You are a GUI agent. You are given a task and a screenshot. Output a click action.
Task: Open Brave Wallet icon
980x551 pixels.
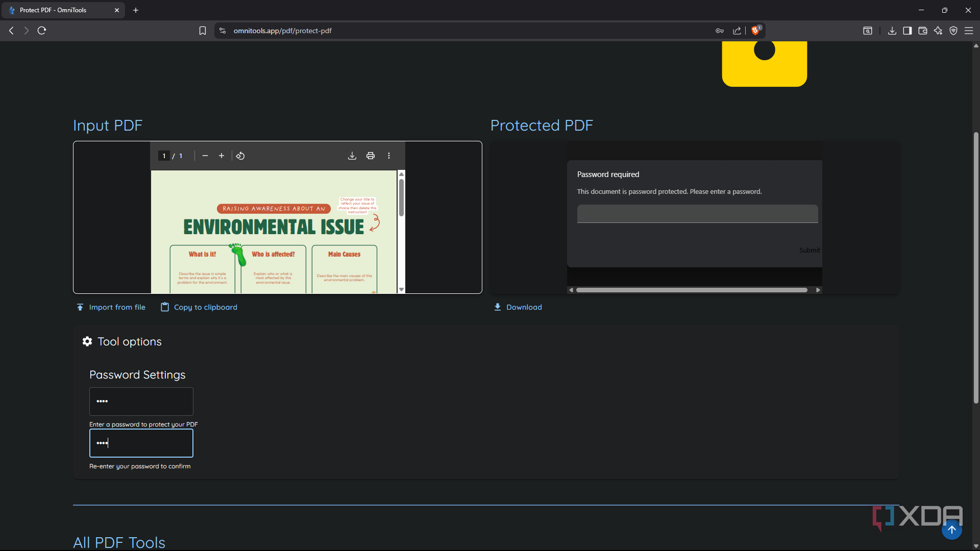(x=923, y=31)
